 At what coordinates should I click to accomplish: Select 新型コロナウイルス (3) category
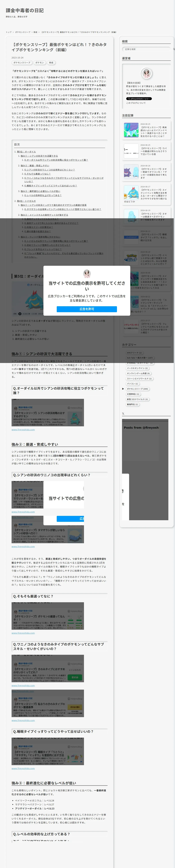pos(137,399)
